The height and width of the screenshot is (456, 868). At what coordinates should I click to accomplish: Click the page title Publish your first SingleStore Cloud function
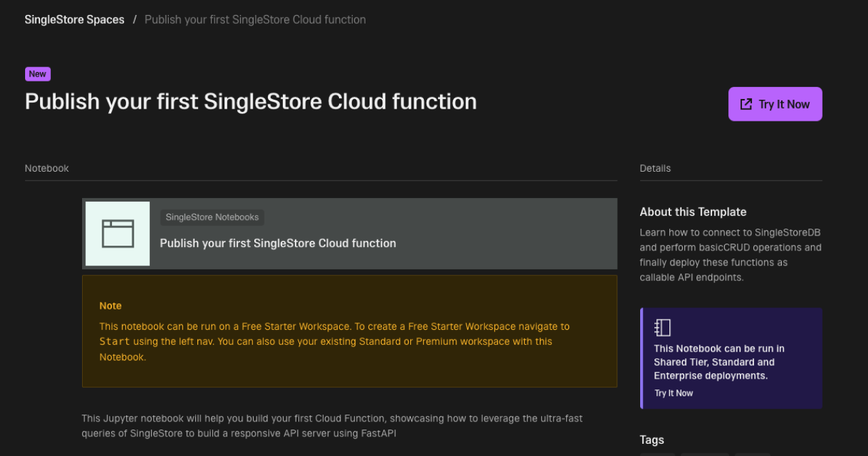[x=250, y=101]
